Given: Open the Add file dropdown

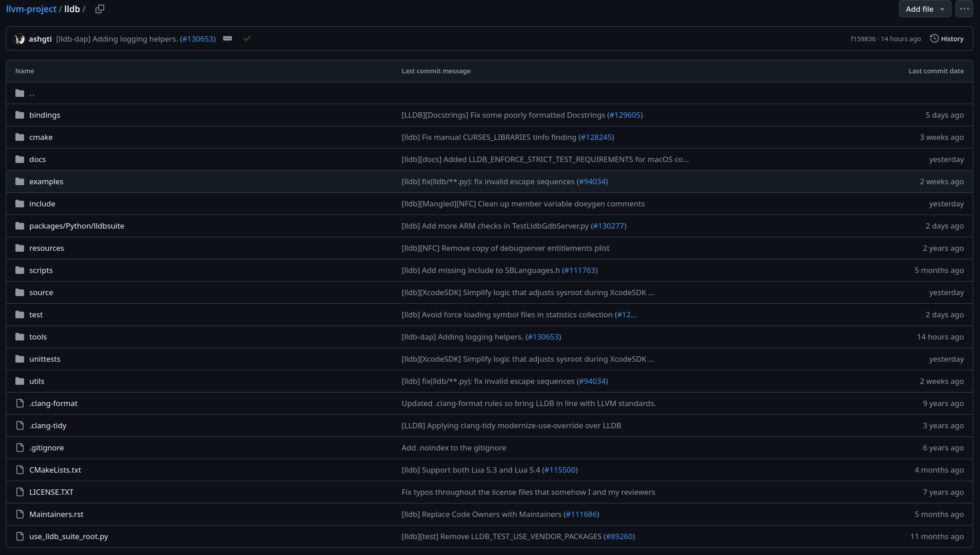Looking at the screenshot, I should [x=925, y=9].
